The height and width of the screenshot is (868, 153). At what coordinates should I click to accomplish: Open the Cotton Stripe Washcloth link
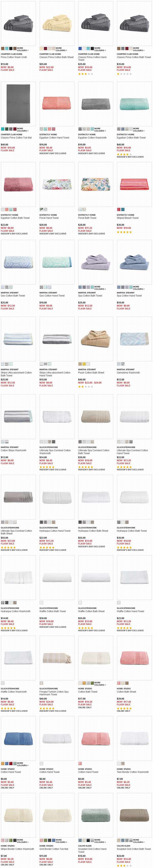14,450
